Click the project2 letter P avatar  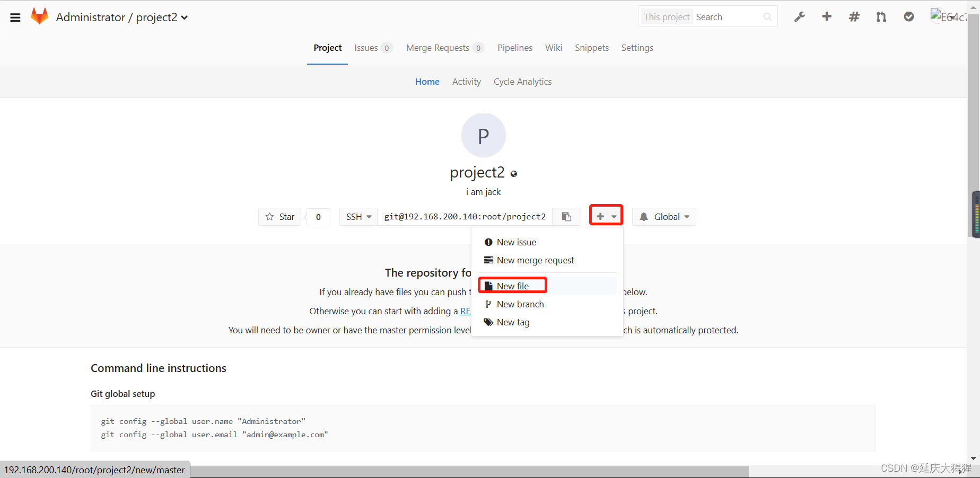483,135
